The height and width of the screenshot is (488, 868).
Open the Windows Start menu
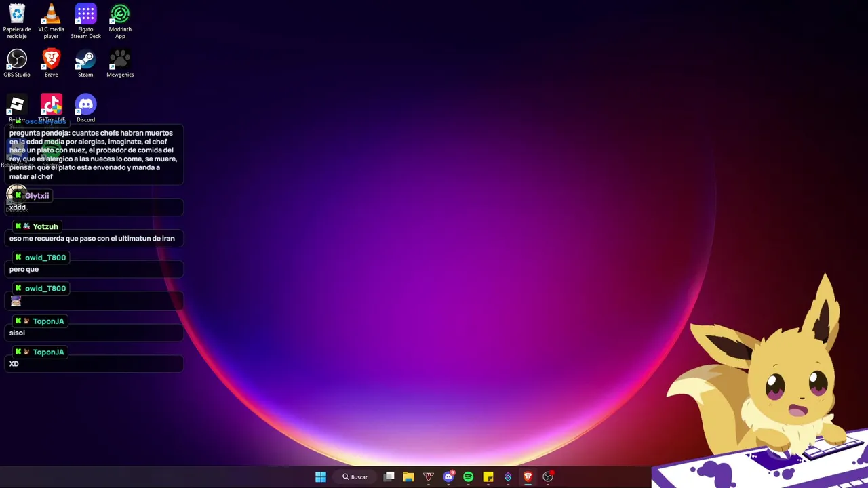point(321,476)
